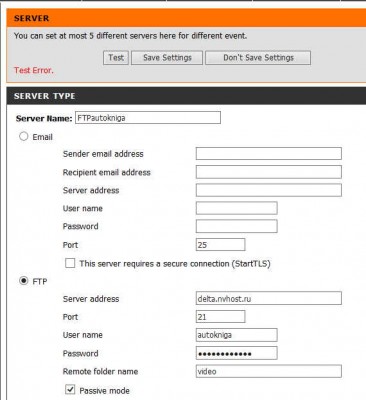
Task: Click the Email User name field
Action: click(237, 208)
